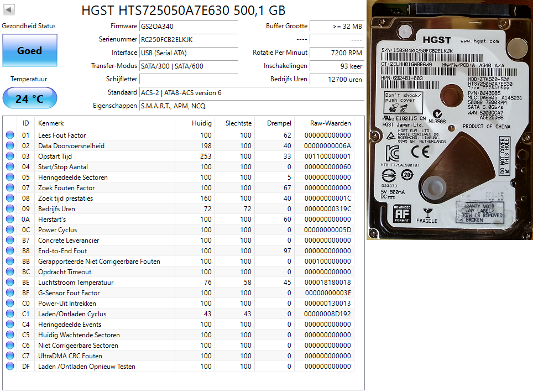
Task: Click the status orb for Opstart Tijd
Action: pyautogui.click(x=10, y=156)
